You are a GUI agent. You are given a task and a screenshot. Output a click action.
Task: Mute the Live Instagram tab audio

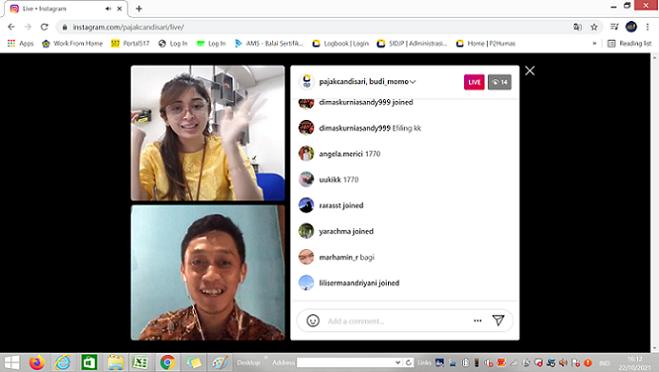click(108, 8)
